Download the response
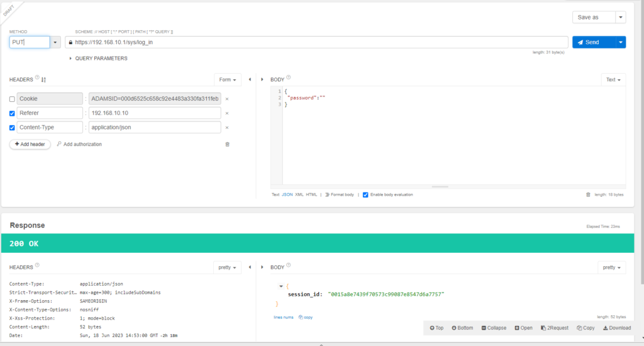The image size is (644, 346). coord(617,328)
